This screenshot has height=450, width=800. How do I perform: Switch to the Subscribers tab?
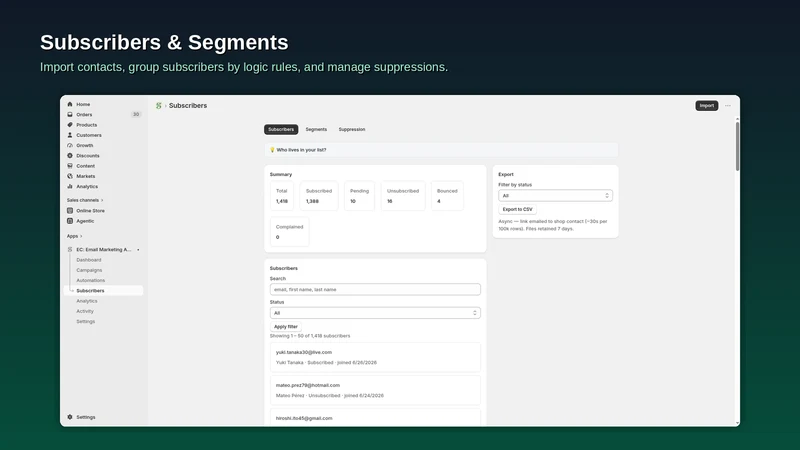coord(281,130)
